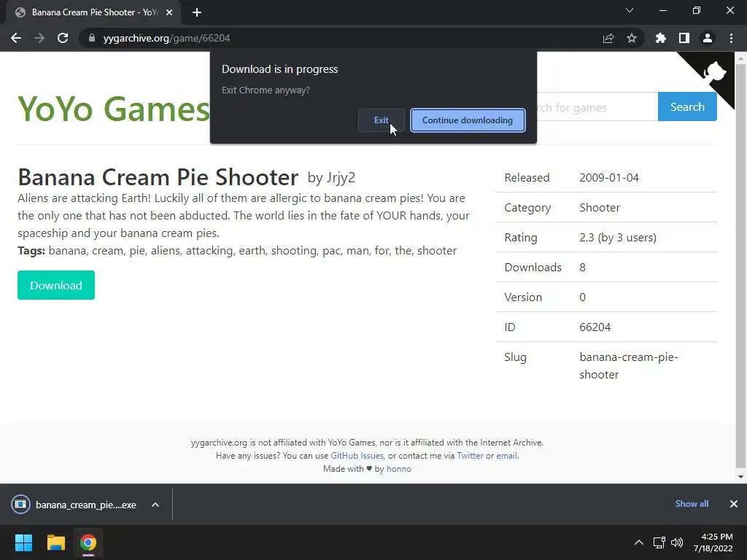
Task: Click the release date 2009-01-04
Action: click(x=609, y=178)
